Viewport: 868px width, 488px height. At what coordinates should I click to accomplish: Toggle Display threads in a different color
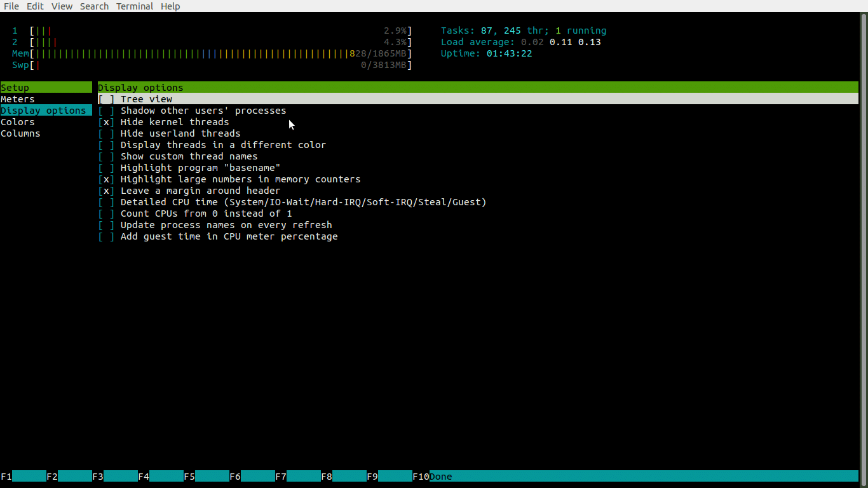tap(106, 145)
